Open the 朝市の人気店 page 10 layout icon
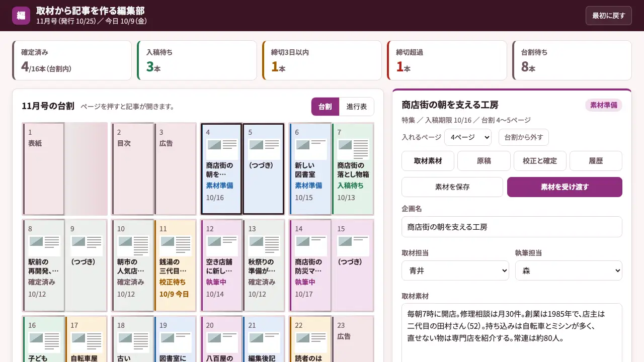Viewport: 644px width, 362px height. 133,246
